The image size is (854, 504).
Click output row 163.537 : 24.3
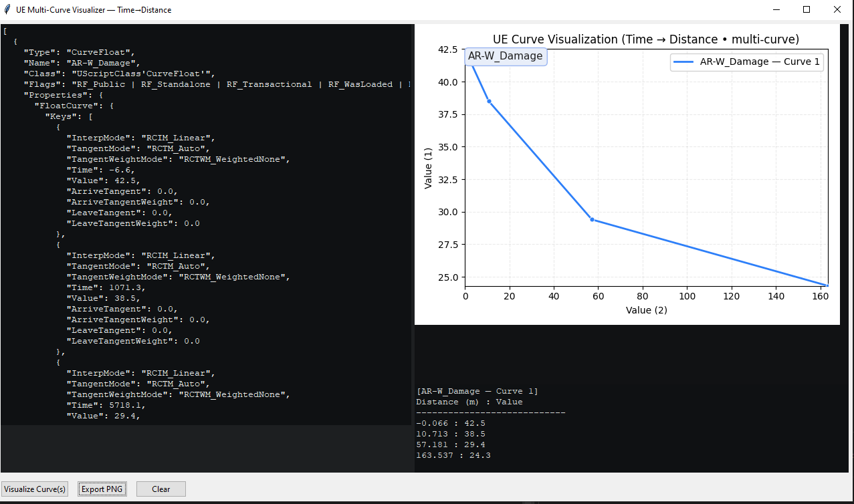click(453, 455)
